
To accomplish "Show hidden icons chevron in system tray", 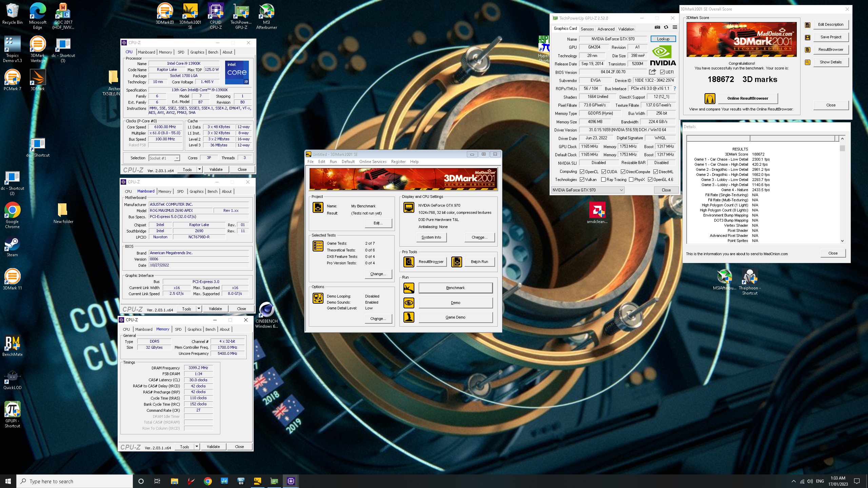I will click(x=793, y=481).
